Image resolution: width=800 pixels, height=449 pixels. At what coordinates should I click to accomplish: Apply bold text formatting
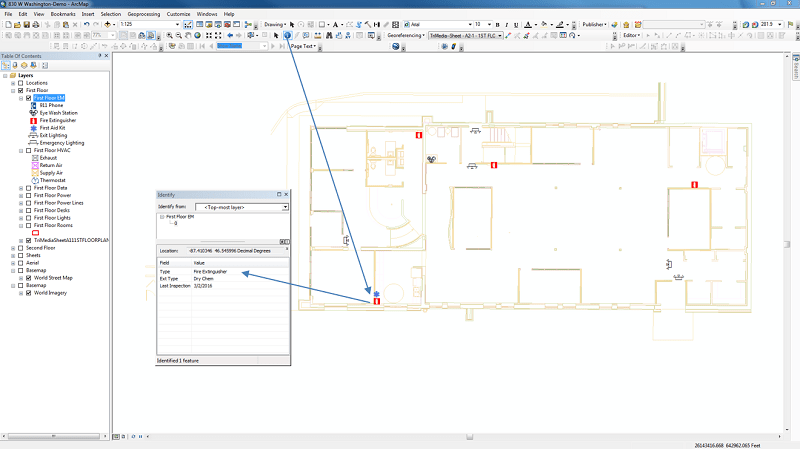point(497,24)
